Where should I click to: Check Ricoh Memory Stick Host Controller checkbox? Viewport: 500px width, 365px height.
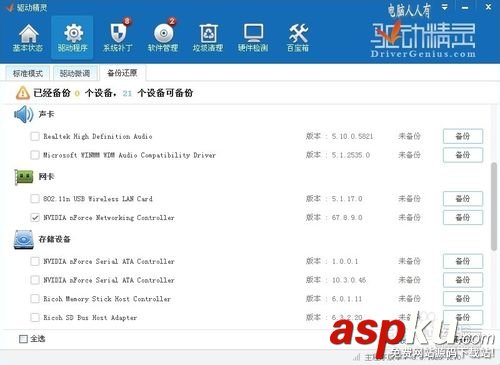tap(35, 299)
